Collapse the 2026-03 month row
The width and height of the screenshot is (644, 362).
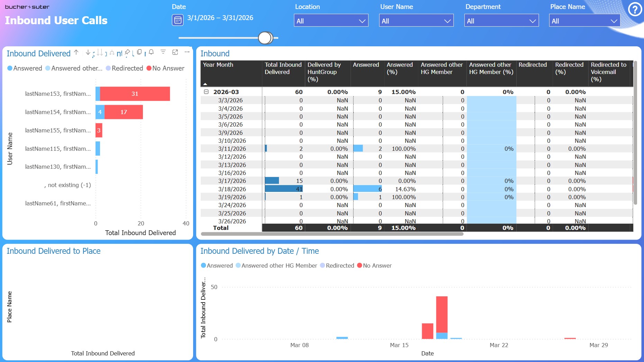tap(206, 92)
